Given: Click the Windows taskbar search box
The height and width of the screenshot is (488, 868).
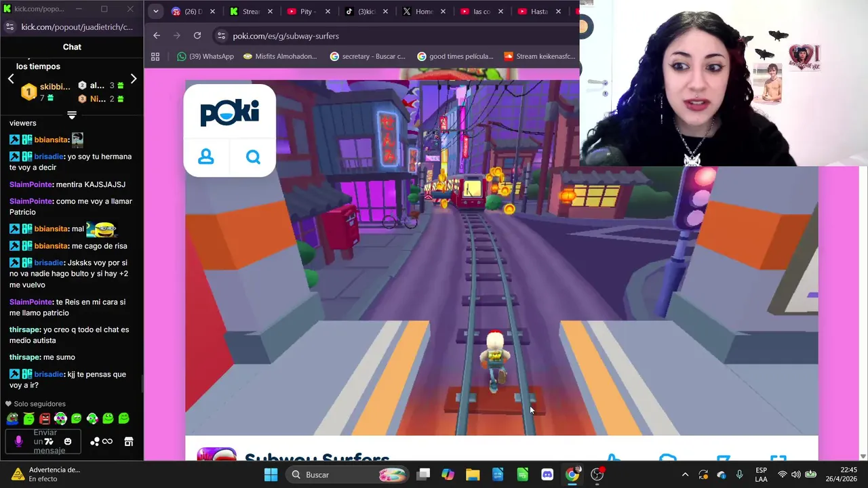Looking at the screenshot, I should (347, 474).
